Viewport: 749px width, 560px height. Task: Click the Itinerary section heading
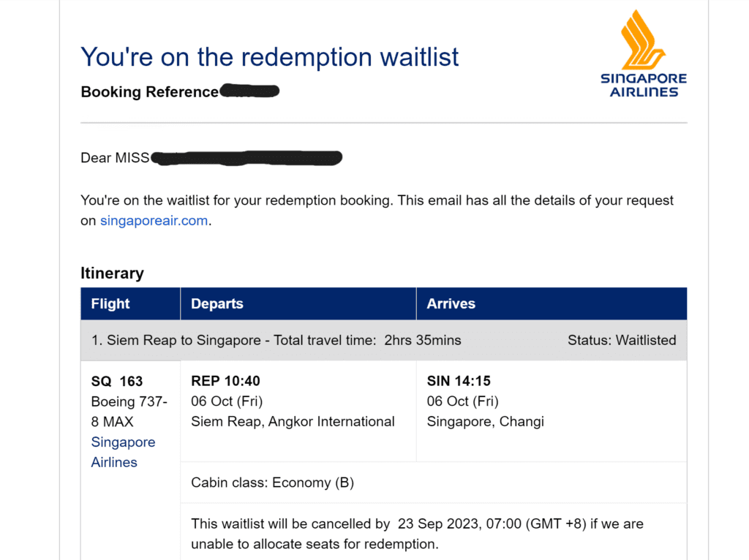[x=112, y=273]
